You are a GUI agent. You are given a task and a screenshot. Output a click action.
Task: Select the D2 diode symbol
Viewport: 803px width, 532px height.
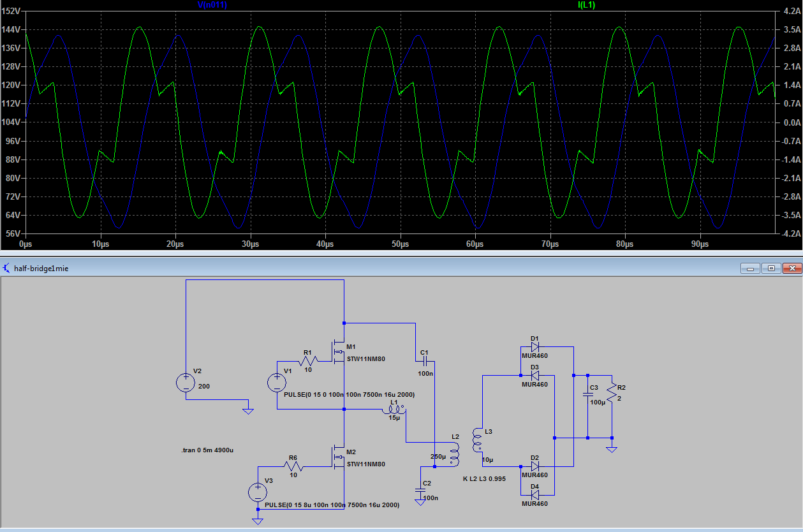[534, 466]
